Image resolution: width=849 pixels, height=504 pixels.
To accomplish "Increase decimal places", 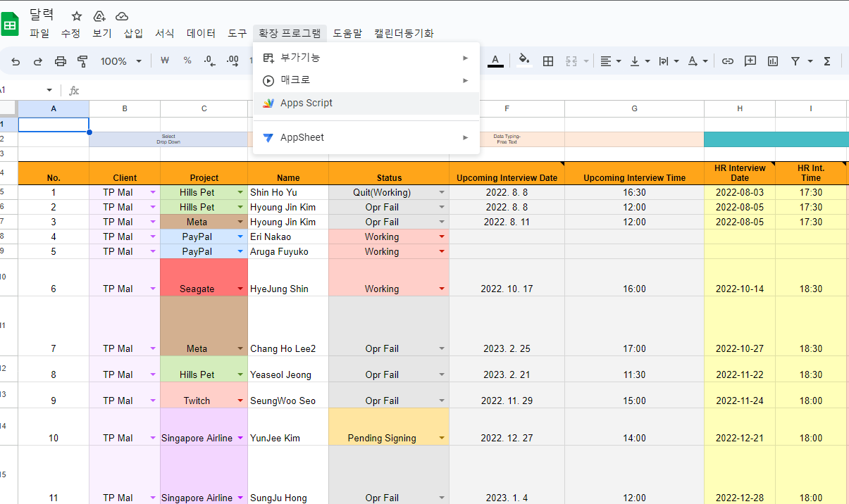I will (233, 61).
